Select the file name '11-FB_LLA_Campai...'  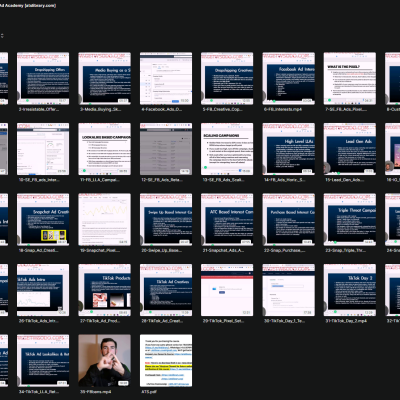point(100,180)
